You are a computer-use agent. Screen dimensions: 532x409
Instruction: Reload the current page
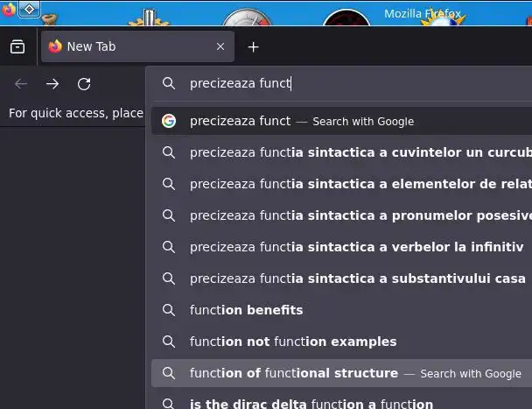pos(84,84)
